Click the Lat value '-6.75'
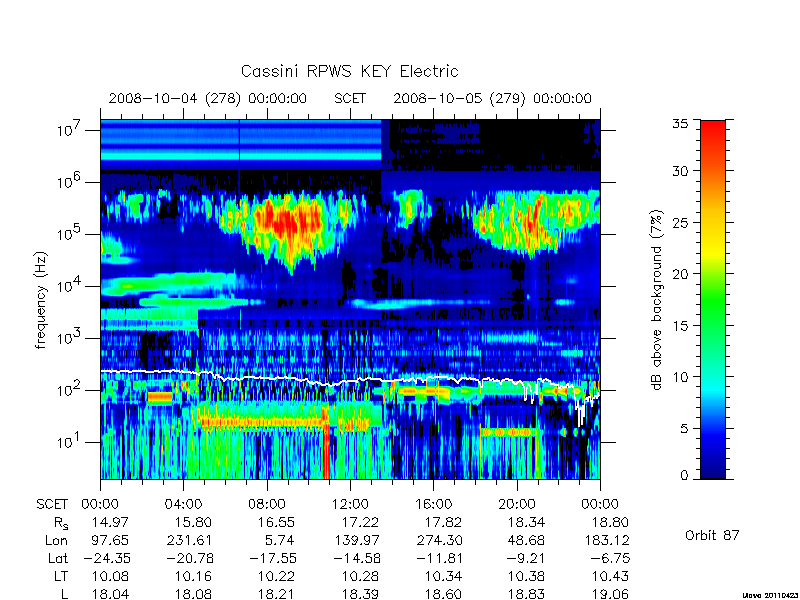 [610, 558]
